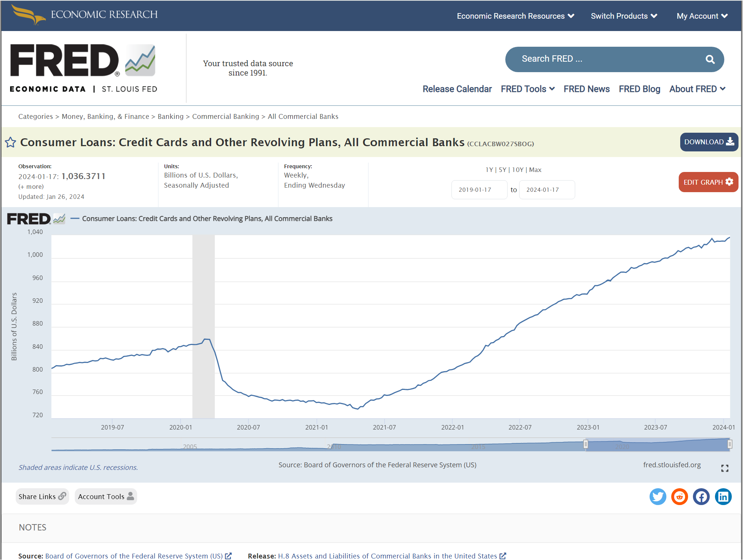The width and height of the screenshot is (743, 560).
Task: Share on Facebook icon
Action: point(701,497)
